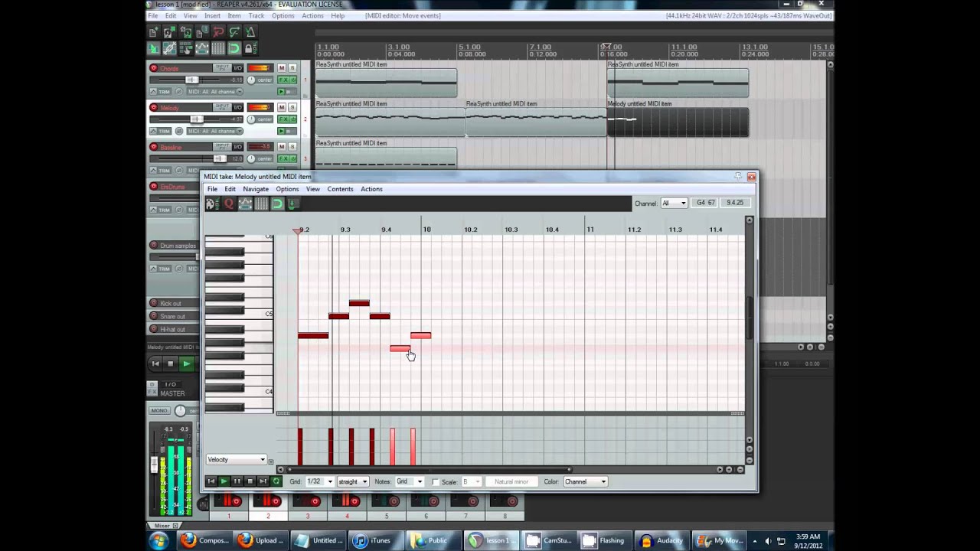The height and width of the screenshot is (551, 980).
Task: Open FX window for Chords track
Action: 285,80
